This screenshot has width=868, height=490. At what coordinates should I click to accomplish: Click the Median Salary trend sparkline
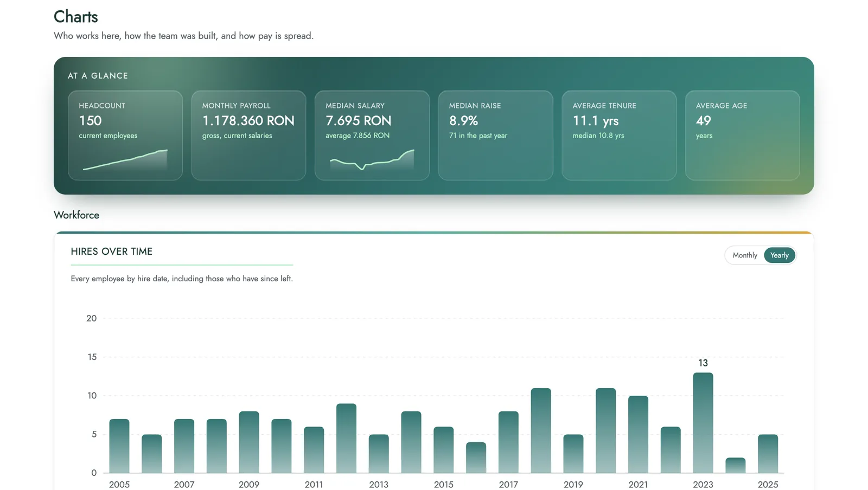(372, 160)
